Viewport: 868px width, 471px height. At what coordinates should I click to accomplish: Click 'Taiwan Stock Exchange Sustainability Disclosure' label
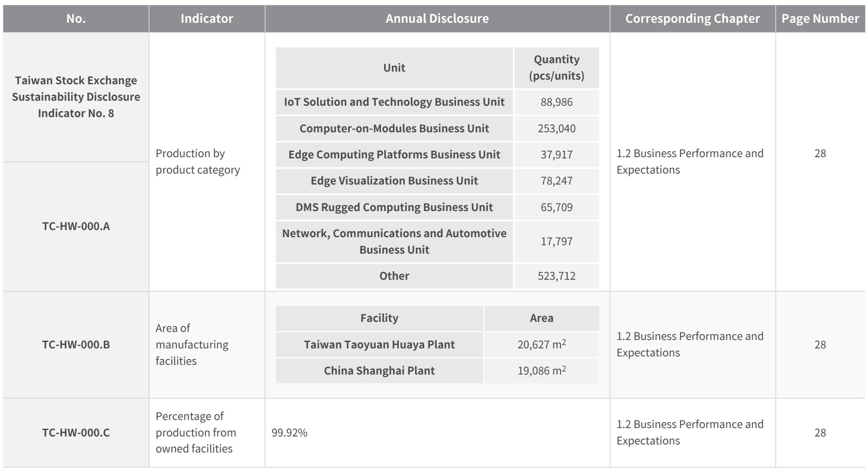(76, 88)
